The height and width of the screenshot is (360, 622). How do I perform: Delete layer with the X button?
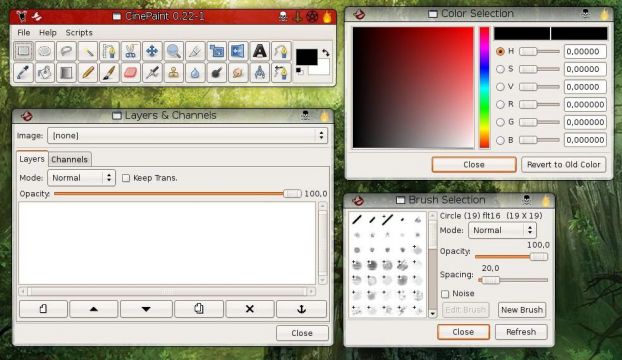coord(250,309)
